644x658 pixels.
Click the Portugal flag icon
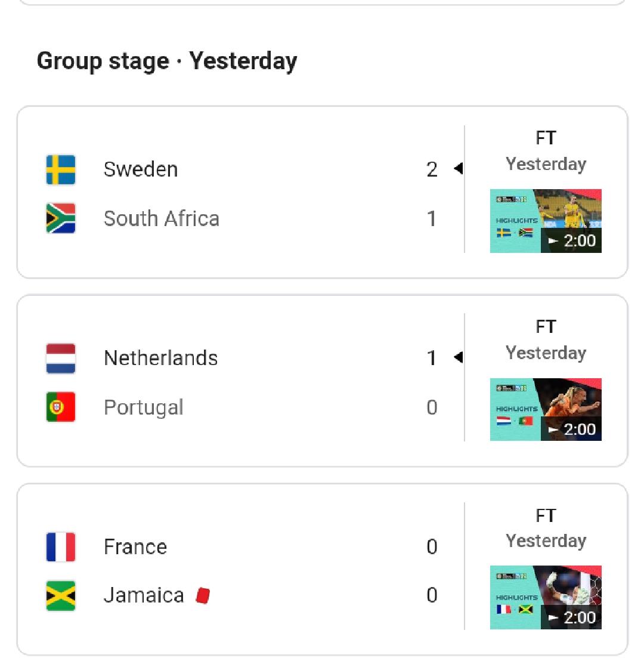[x=61, y=407]
